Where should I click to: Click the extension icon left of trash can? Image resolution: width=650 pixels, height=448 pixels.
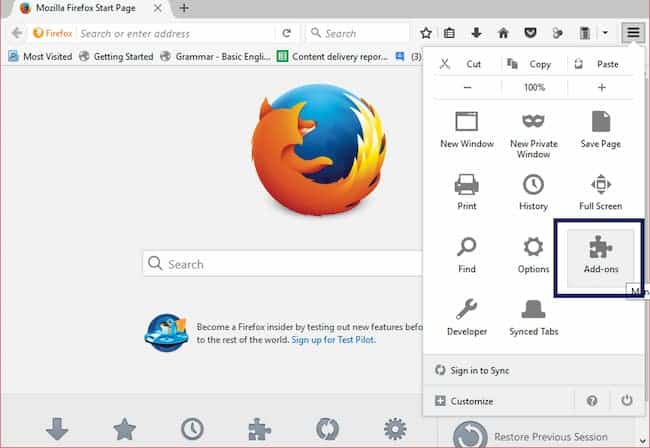click(558, 33)
